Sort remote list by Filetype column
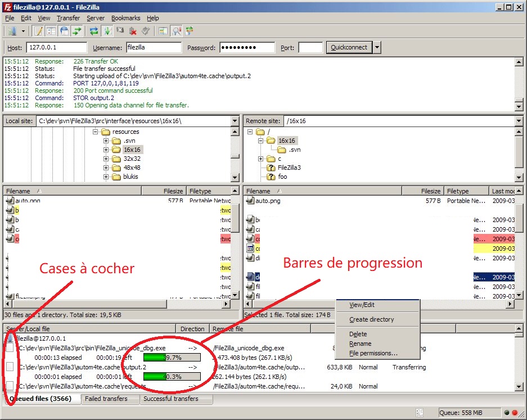The width and height of the screenshot is (527, 420). pos(466,191)
